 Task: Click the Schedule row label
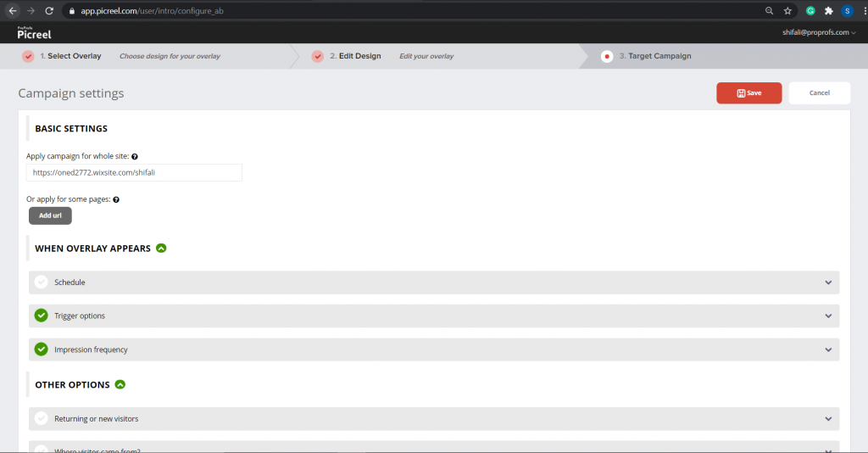tap(70, 282)
